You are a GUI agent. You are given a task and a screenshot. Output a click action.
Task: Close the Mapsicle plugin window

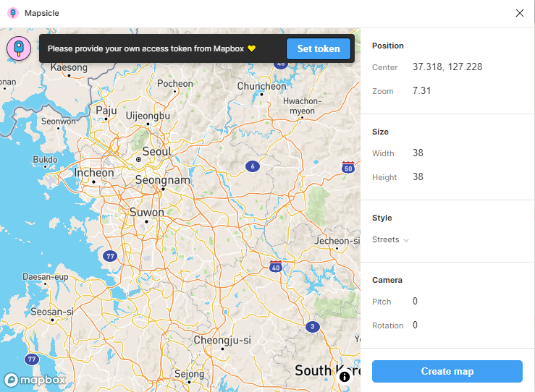(519, 13)
